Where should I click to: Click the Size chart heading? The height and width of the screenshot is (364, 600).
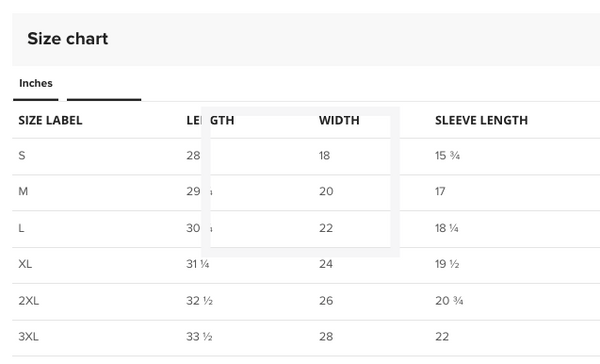pyautogui.click(x=68, y=39)
